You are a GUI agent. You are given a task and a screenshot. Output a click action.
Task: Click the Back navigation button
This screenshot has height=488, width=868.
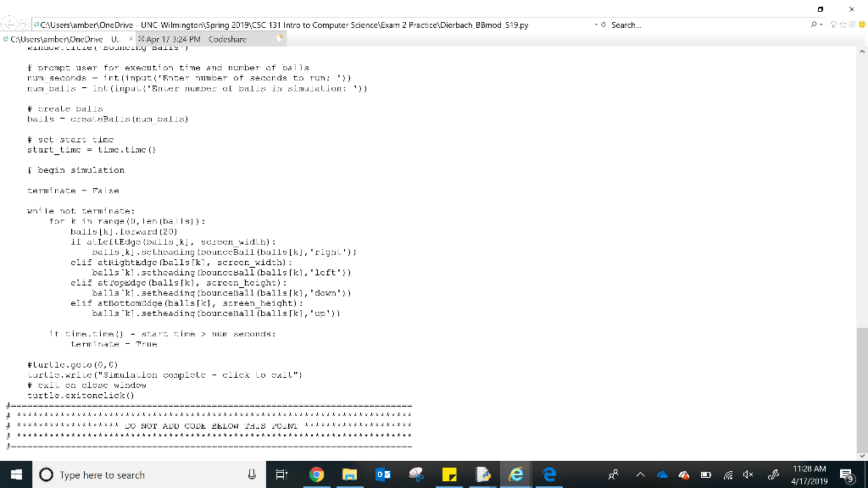point(9,23)
